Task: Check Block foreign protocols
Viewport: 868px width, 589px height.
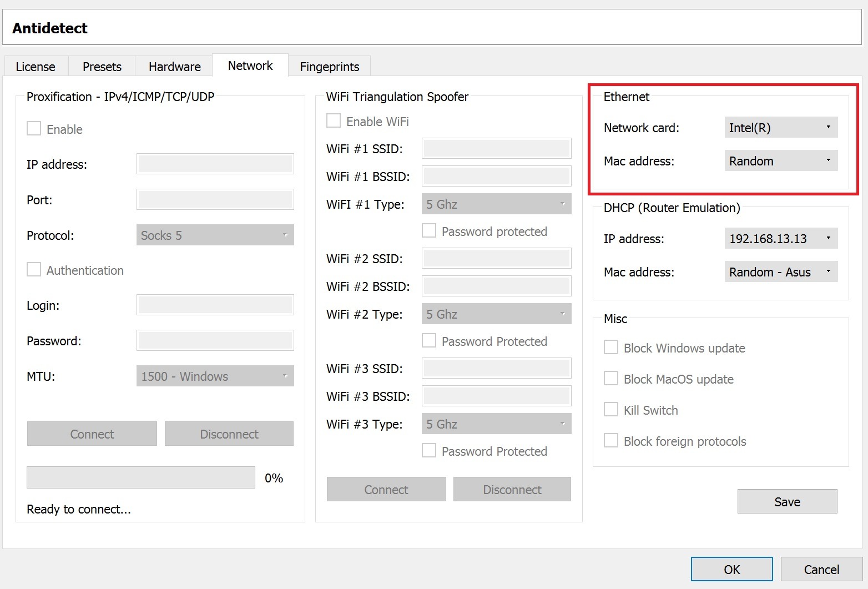Action: pos(611,441)
